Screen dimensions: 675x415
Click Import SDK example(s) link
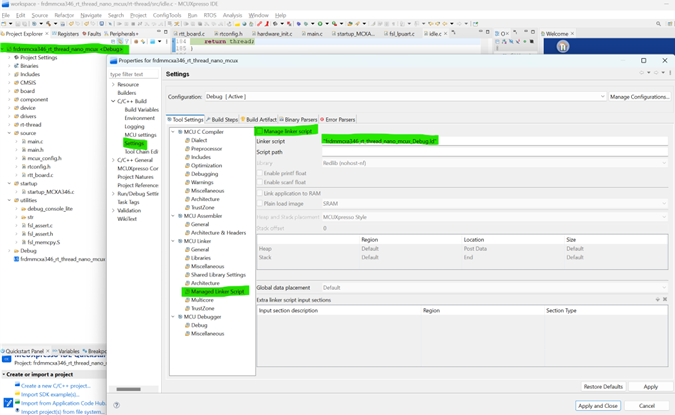click(50, 394)
